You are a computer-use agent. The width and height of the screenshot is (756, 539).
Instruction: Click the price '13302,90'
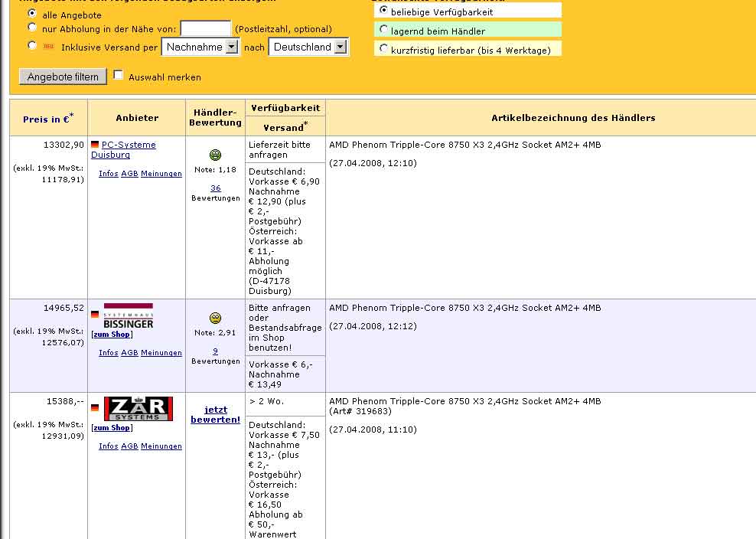pyautogui.click(x=64, y=145)
